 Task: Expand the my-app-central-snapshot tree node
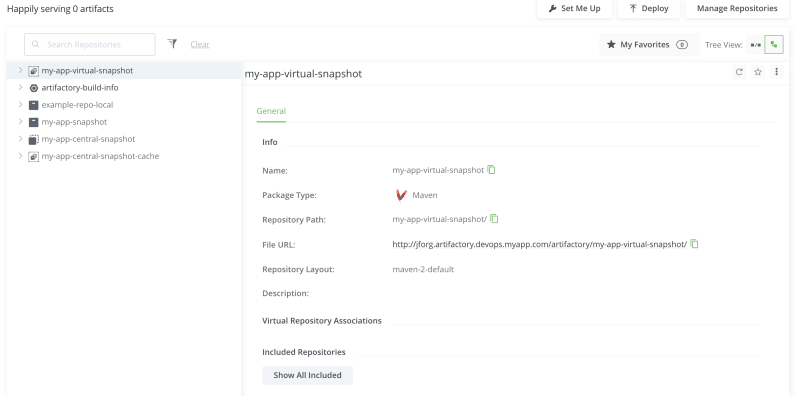pyautogui.click(x=20, y=139)
